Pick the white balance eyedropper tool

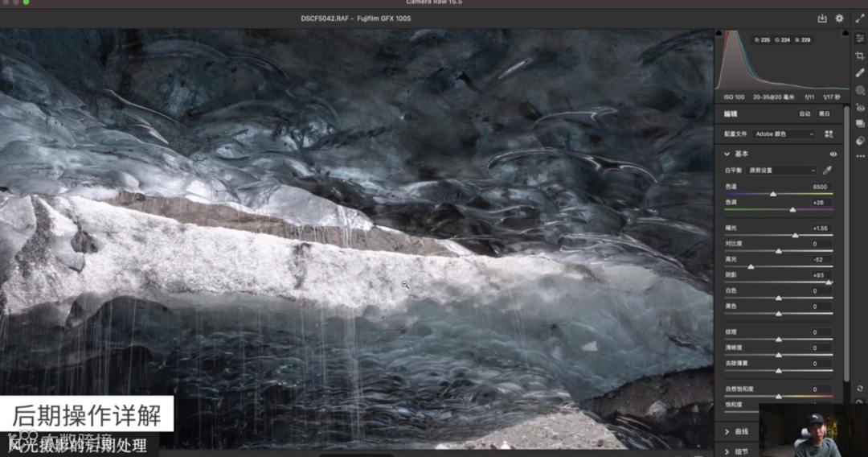[828, 170]
